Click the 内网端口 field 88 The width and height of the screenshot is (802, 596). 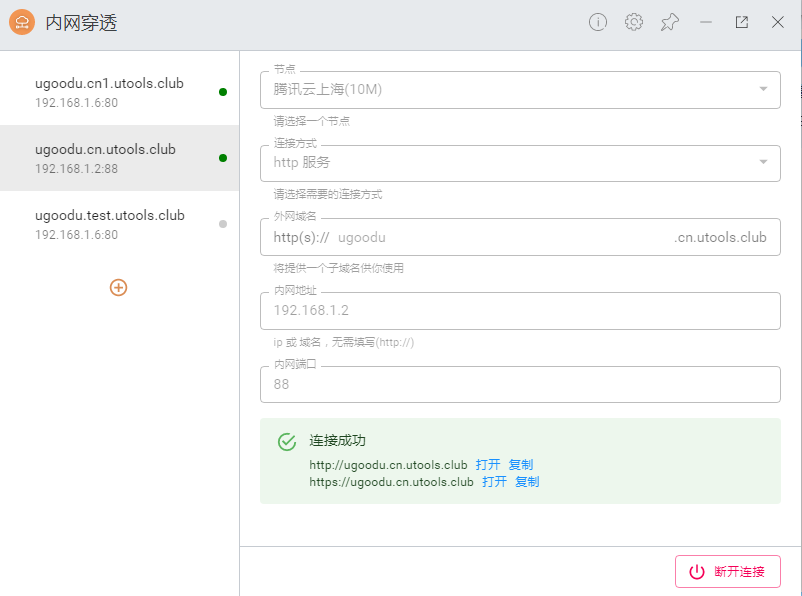tap(520, 384)
